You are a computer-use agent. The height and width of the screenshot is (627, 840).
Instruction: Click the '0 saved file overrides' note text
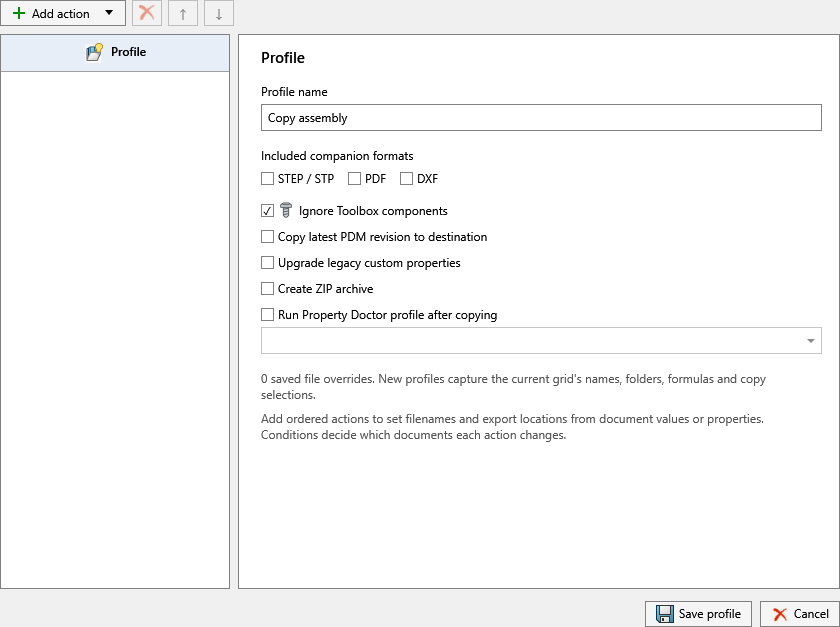(x=513, y=387)
